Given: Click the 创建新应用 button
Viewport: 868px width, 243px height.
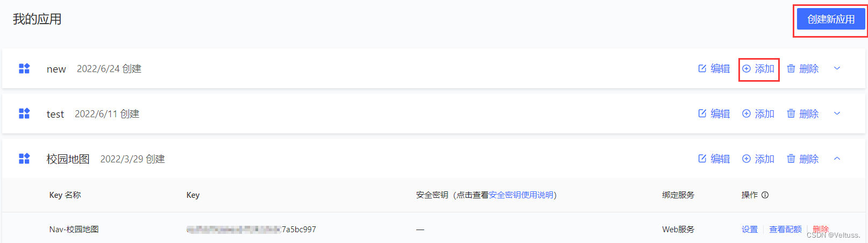Looking at the screenshot, I should (831, 19).
